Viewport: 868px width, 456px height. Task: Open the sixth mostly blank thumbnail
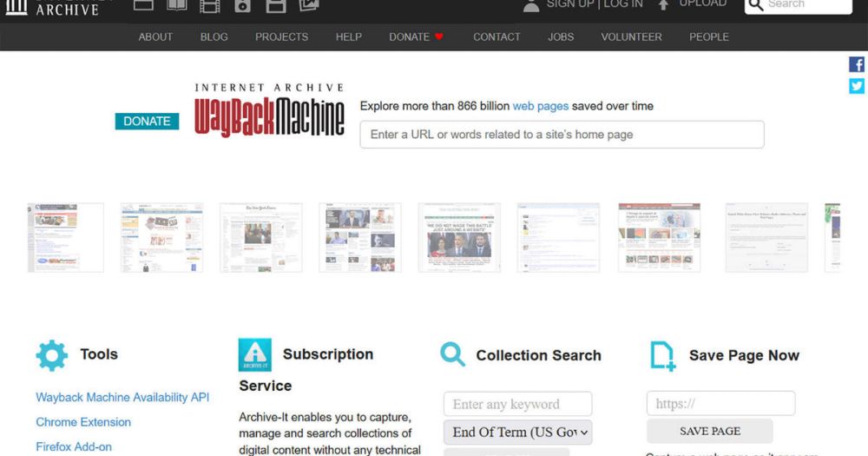pyautogui.click(x=558, y=238)
